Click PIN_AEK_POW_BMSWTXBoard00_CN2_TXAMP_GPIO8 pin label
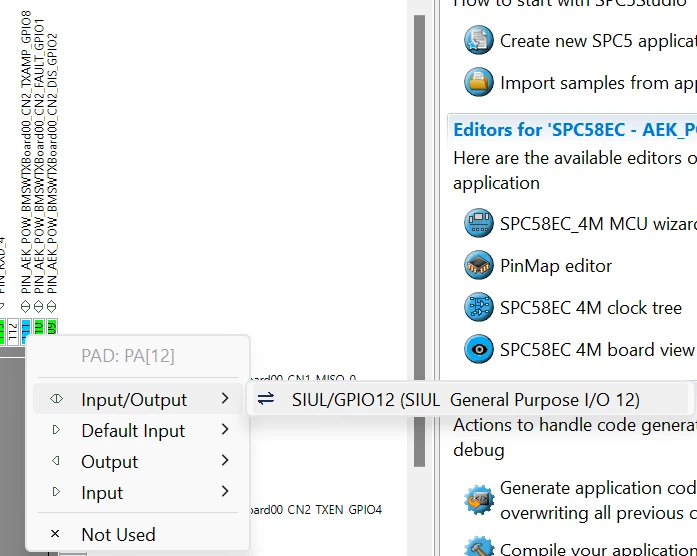Viewport: 697px width, 556px height. (26, 152)
